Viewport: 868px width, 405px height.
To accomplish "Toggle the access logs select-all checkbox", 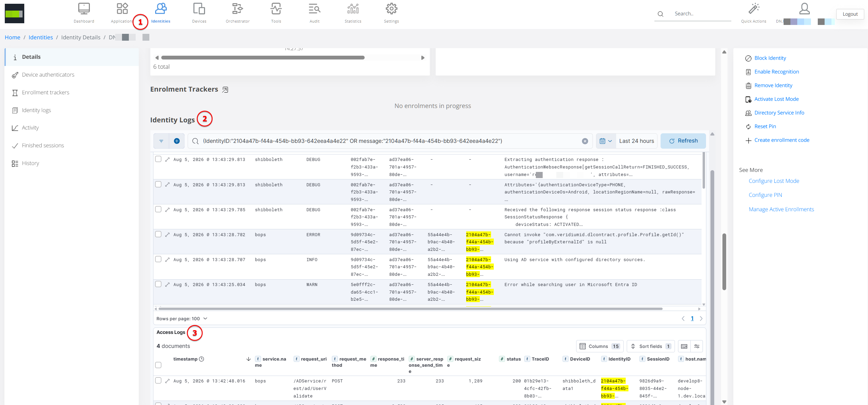I will pos(158,365).
